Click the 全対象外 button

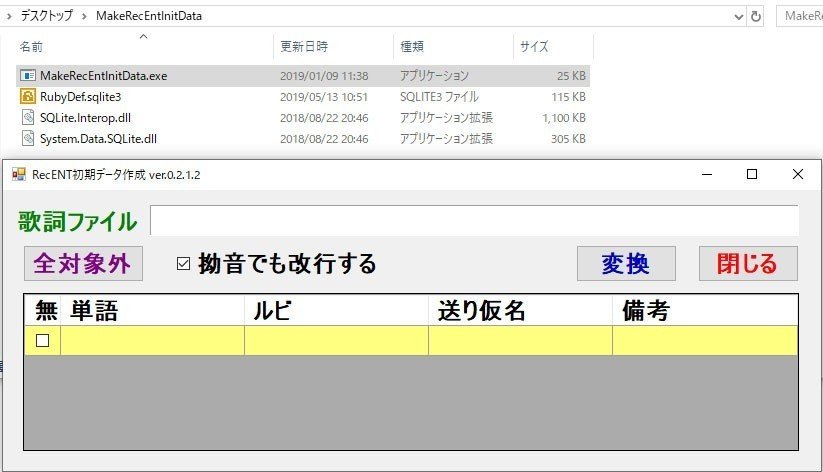coord(83,264)
